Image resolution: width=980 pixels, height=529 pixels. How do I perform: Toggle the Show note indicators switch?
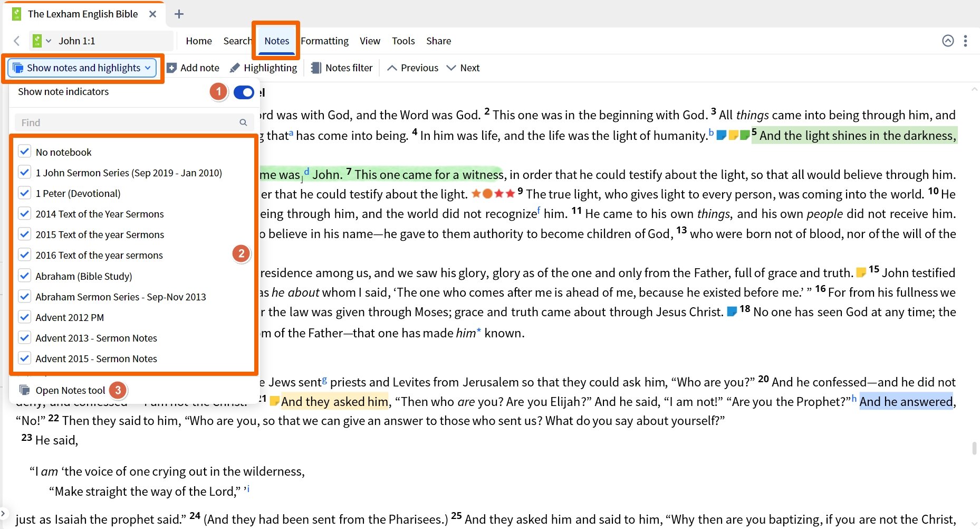244,92
